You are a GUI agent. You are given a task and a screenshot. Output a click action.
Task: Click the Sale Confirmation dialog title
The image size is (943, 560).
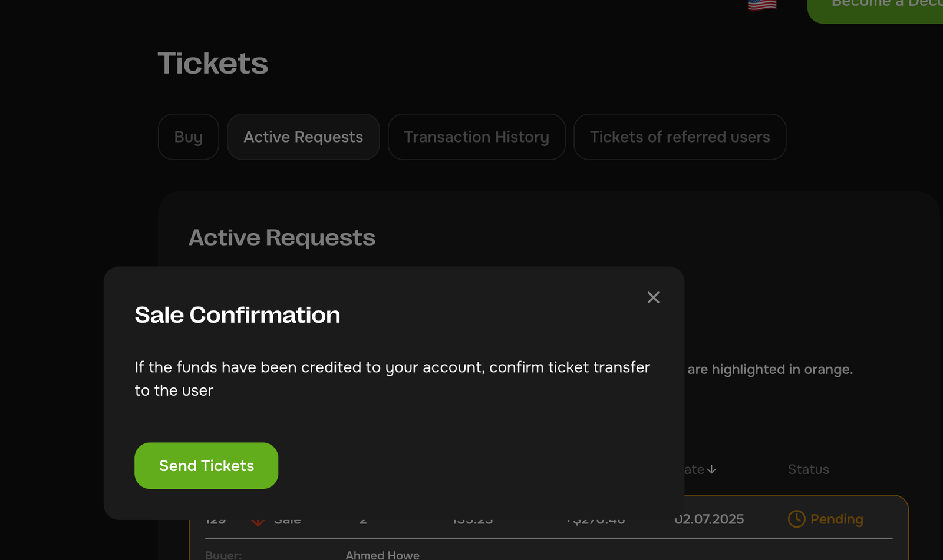pyautogui.click(x=238, y=315)
